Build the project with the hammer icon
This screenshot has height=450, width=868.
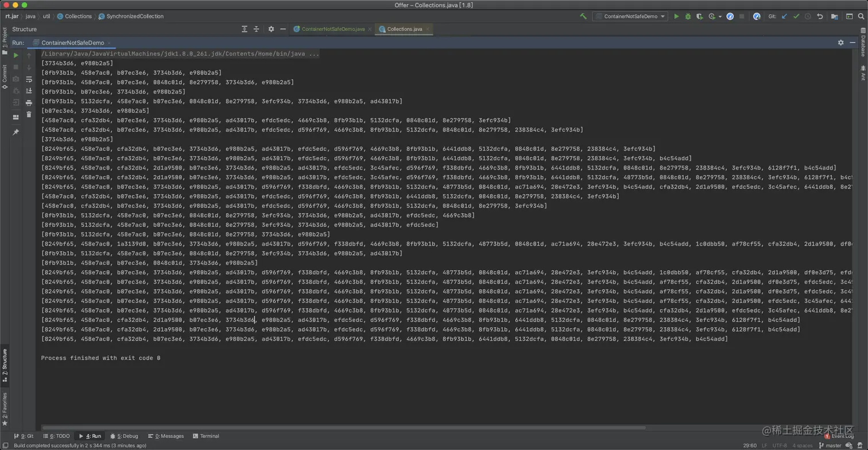[x=583, y=17]
